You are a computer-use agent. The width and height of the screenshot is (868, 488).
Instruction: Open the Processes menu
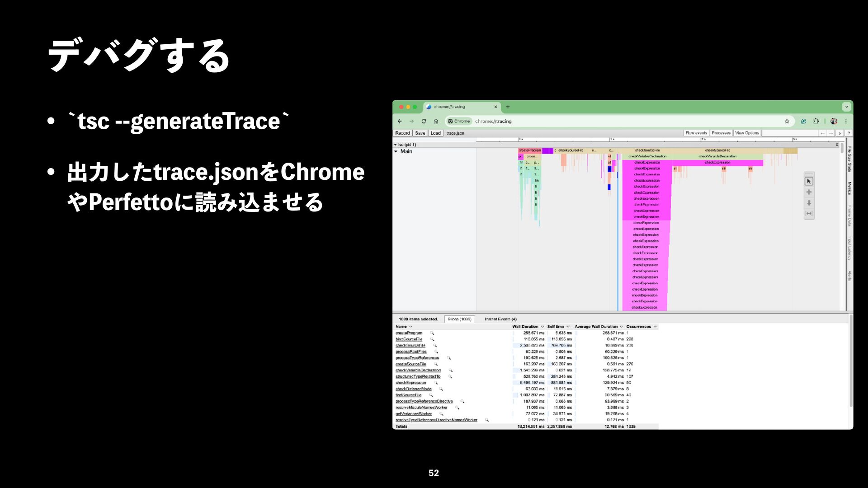coord(721,133)
